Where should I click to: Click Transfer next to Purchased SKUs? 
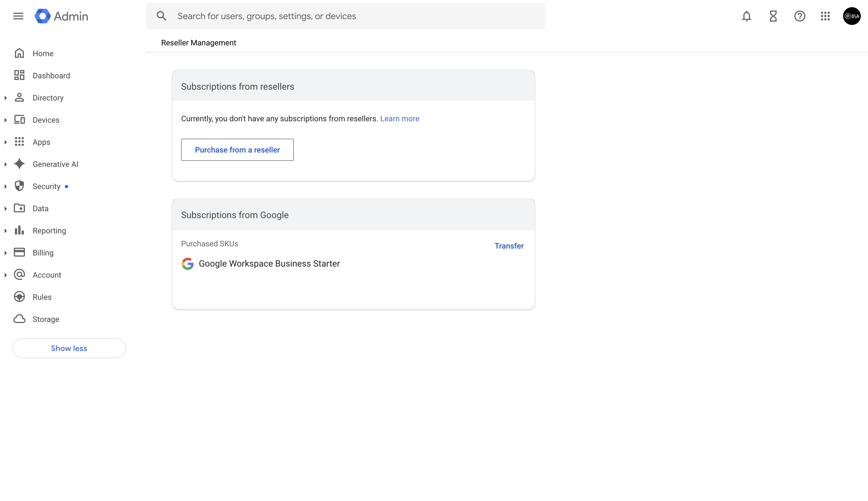click(x=509, y=245)
